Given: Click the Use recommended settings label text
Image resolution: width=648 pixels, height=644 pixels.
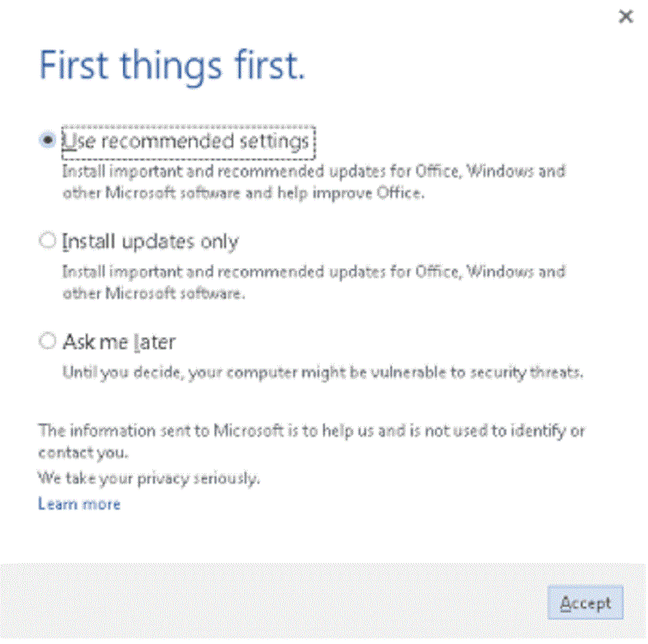Looking at the screenshot, I should (x=188, y=141).
